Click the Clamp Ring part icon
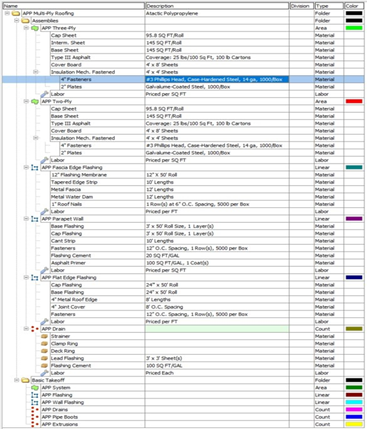The height and width of the screenshot is (429, 367). (44, 343)
